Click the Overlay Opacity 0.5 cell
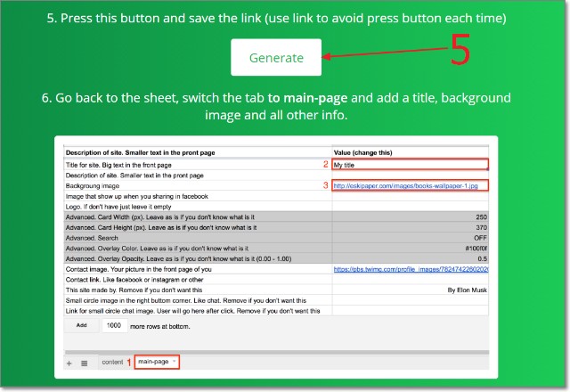Image resolution: width=570 pixels, height=392 pixels. tap(411, 258)
